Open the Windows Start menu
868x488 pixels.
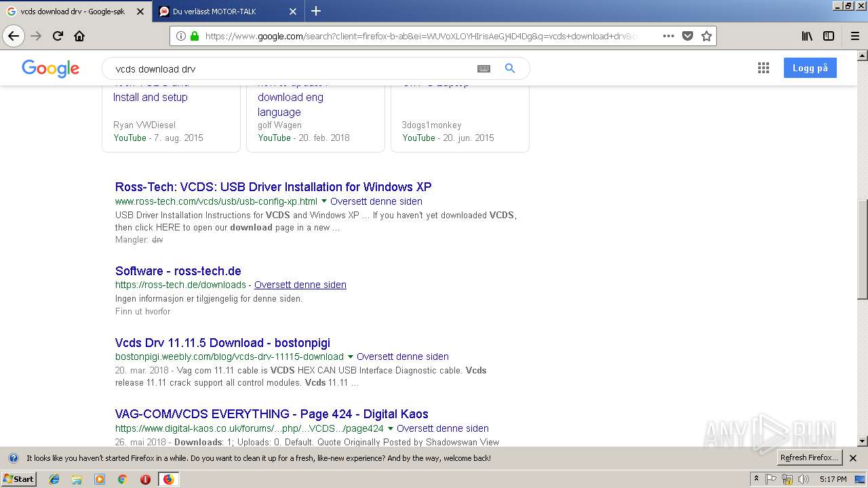[x=19, y=479]
